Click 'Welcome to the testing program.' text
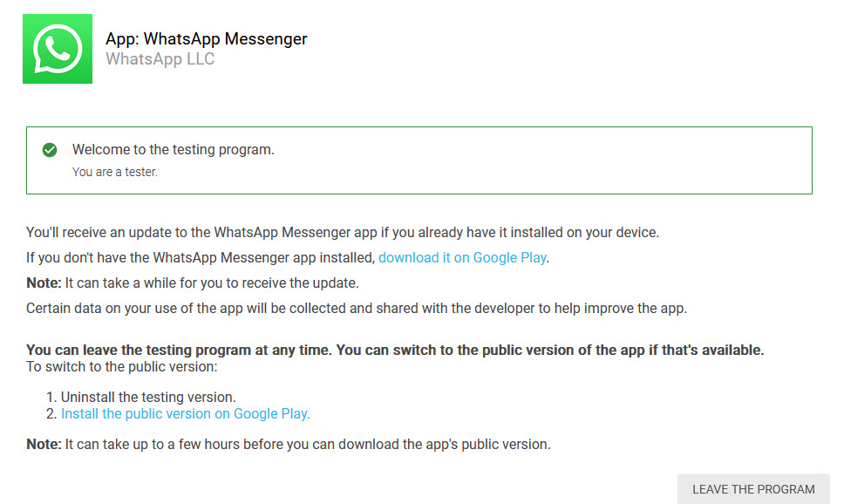844x504 pixels. 174,150
